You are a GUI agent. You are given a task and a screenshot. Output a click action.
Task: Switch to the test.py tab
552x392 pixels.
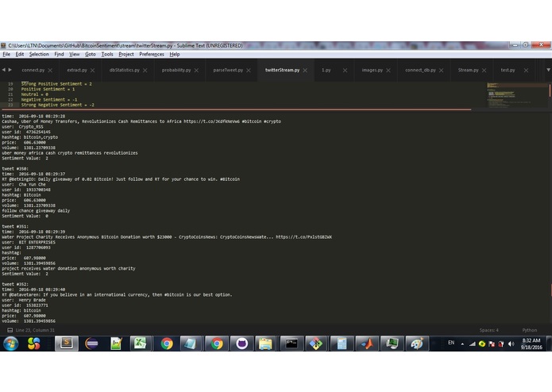(508, 70)
